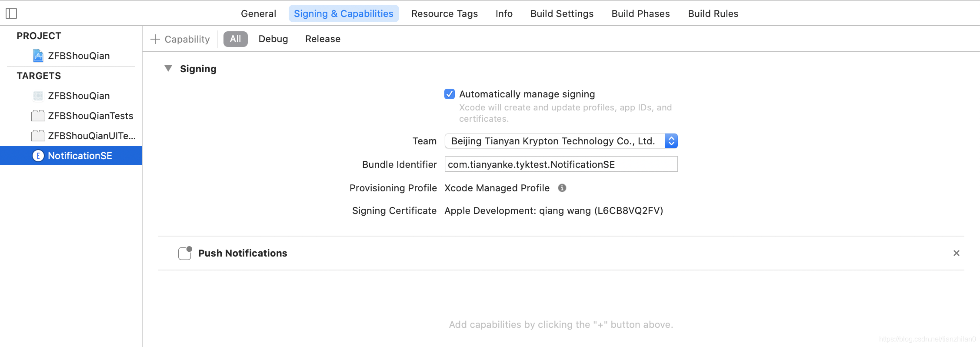Click the Push Notifications title
This screenshot has width=980, height=347.
(243, 253)
